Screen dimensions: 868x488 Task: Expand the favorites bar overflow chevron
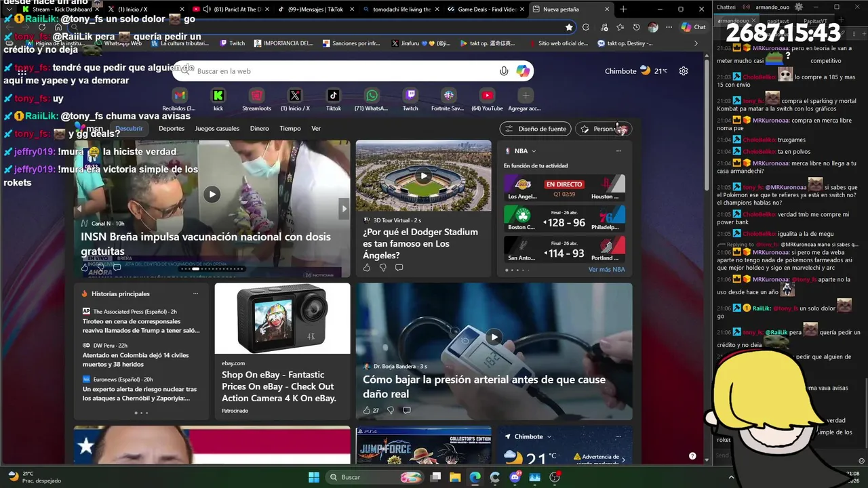click(x=696, y=43)
